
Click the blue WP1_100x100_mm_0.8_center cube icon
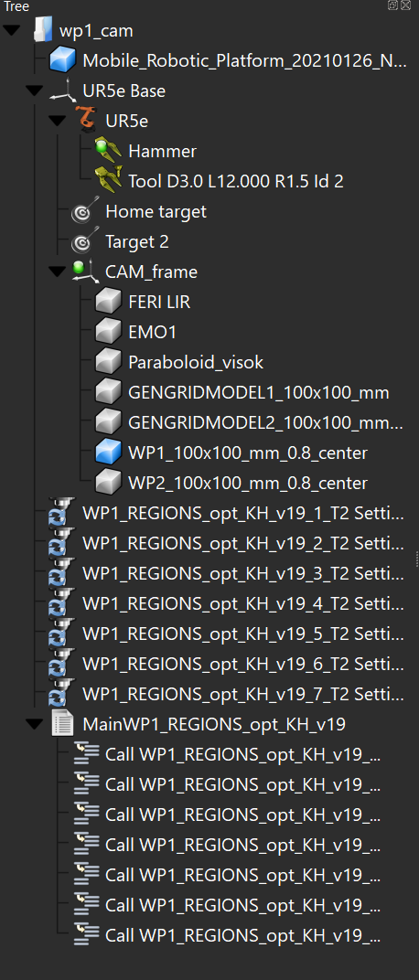pos(108,452)
